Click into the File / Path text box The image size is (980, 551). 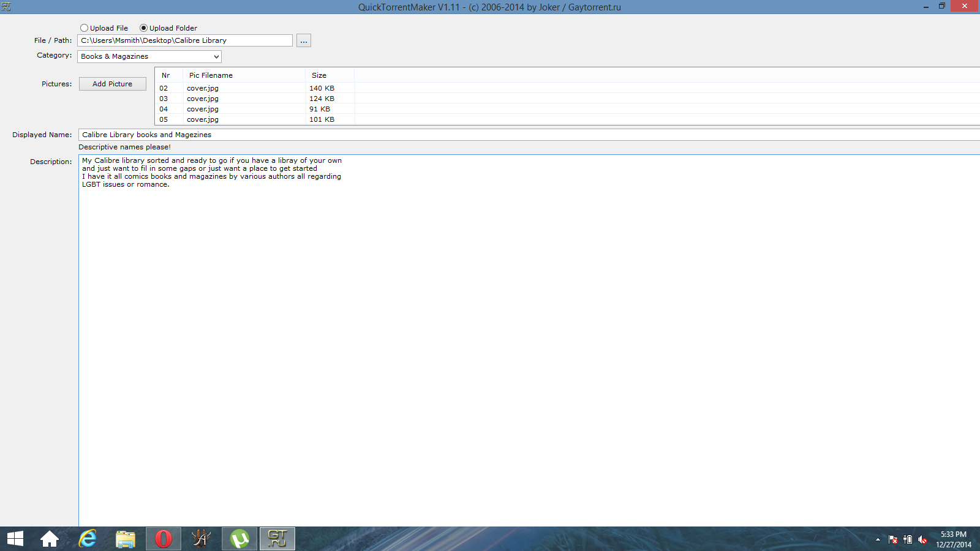(x=185, y=40)
